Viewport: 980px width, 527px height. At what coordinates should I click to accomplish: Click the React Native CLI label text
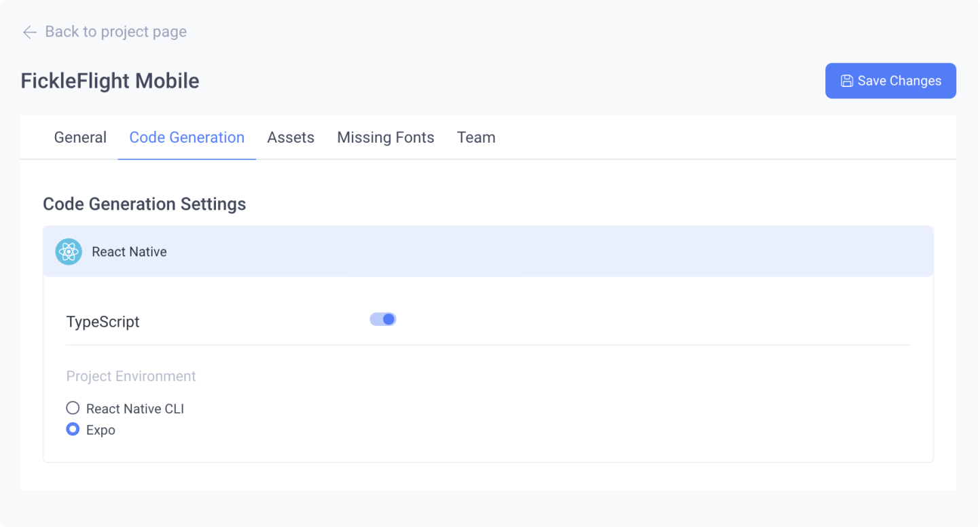tap(135, 409)
